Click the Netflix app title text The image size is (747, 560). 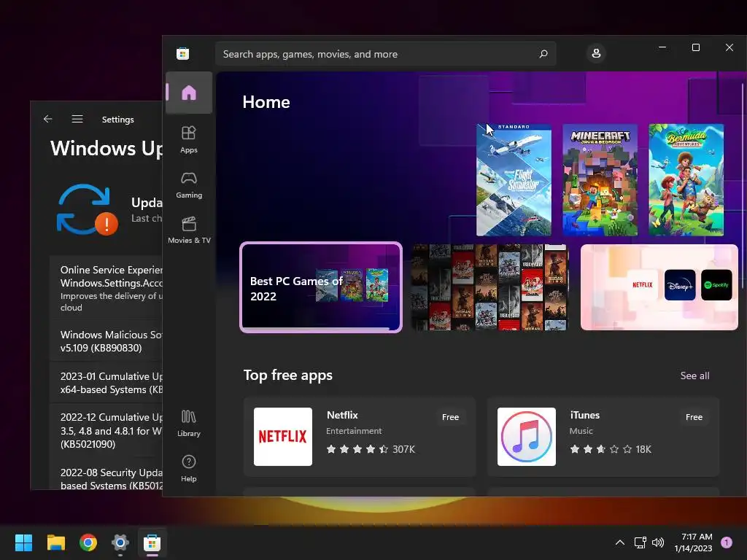(x=342, y=415)
